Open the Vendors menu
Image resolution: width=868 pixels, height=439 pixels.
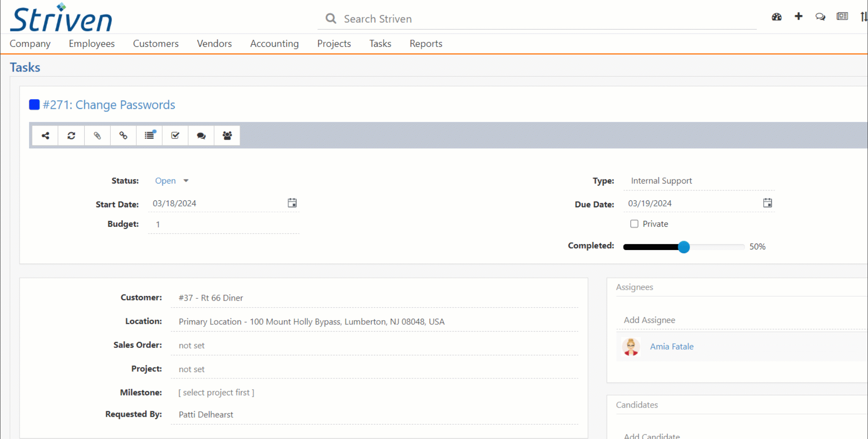coord(214,44)
